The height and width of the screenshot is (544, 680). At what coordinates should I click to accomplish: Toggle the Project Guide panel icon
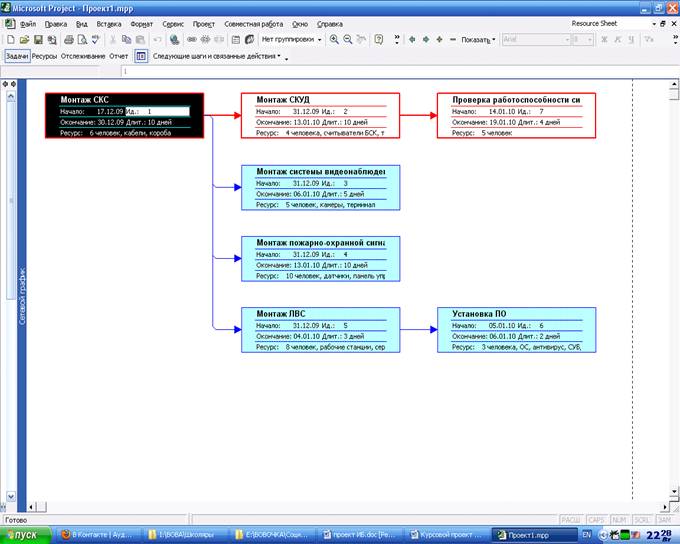point(141,56)
